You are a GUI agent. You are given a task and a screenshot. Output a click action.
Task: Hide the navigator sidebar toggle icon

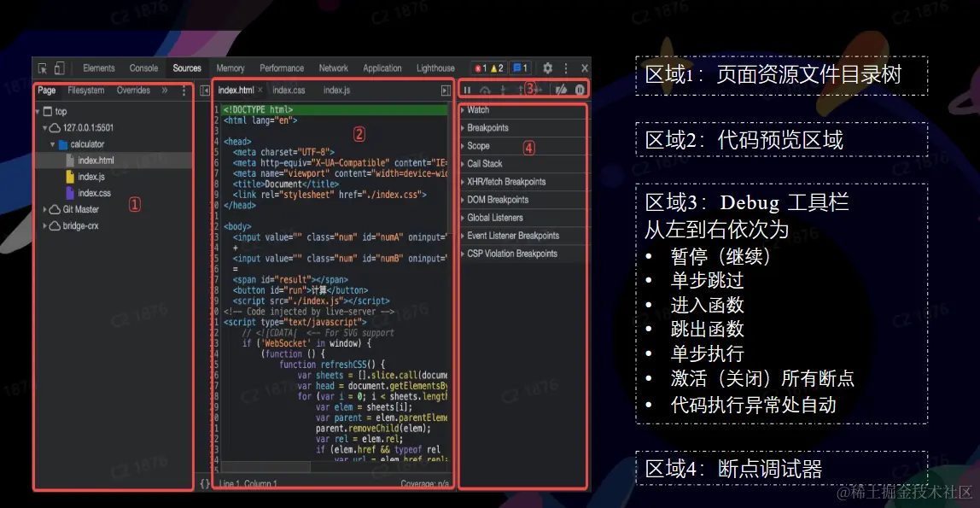tap(205, 91)
